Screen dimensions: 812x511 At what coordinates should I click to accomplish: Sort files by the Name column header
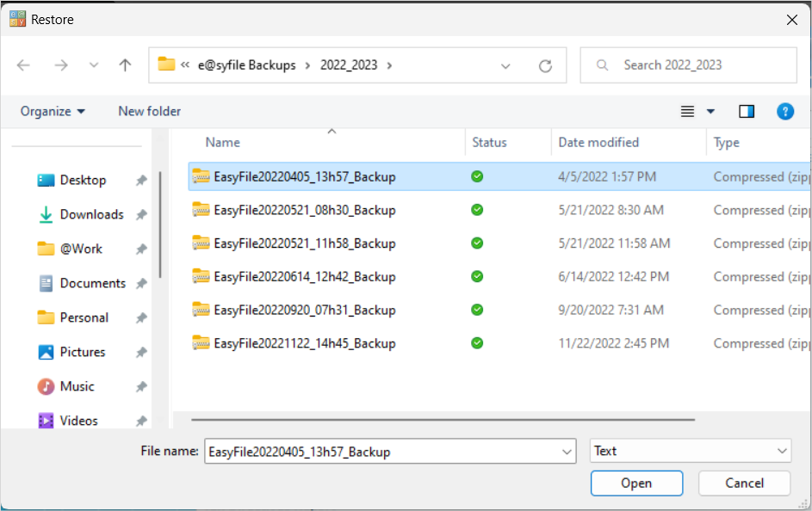pos(222,142)
